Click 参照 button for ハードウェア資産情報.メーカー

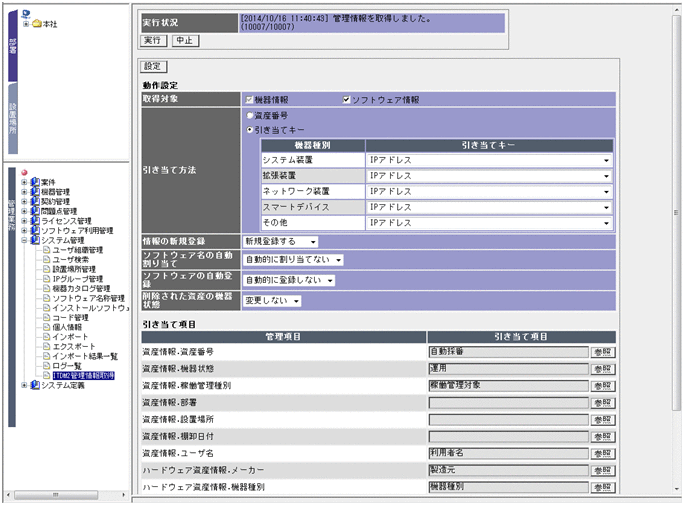pos(603,471)
